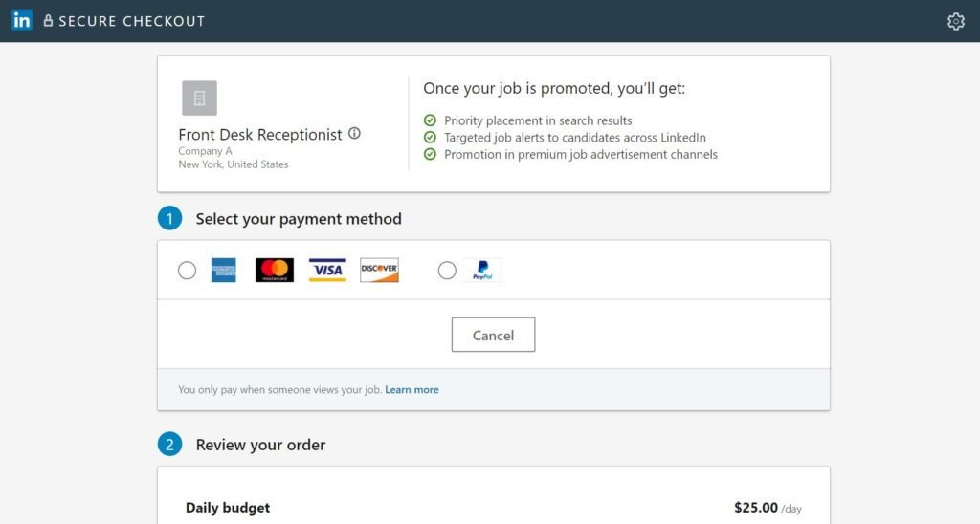Click info icon beside Front Desk Receptionist
Screen dimensions: 980x524
point(354,133)
